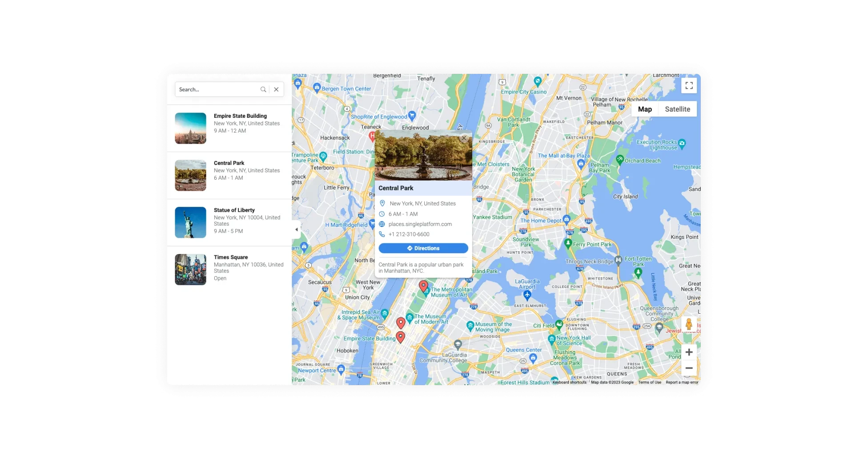Click Report a map error link
The height and width of the screenshot is (459, 868).
pyautogui.click(x=682, y=382)
